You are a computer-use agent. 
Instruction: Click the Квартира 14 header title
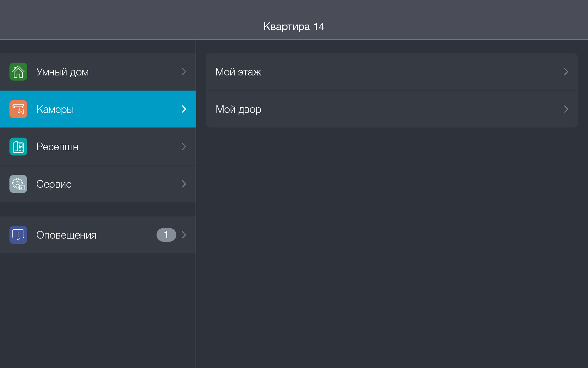click(294, 27)
